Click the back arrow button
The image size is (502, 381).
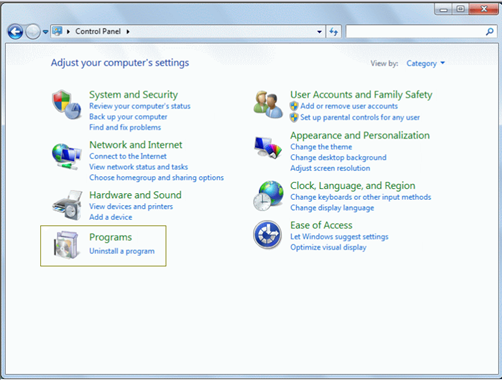click(15, 32)
